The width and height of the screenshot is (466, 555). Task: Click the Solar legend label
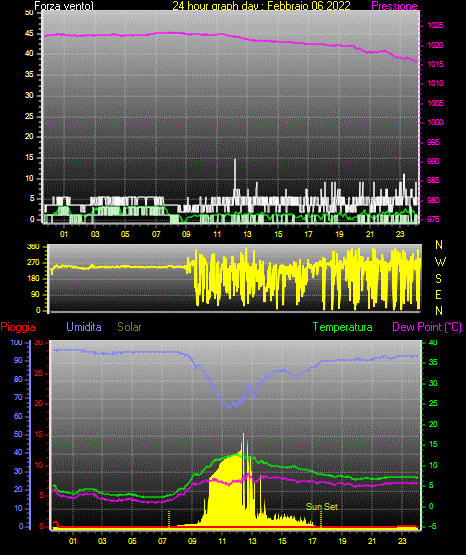(129, 327)
